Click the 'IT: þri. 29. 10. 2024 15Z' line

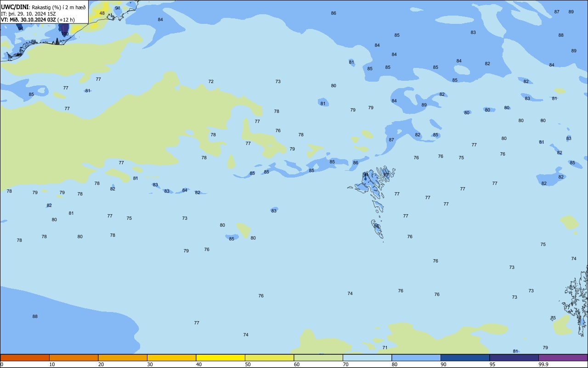[x=28, y=13]
